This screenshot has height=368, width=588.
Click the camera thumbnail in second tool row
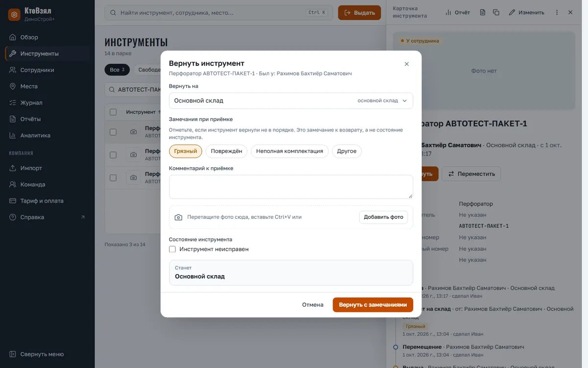[133, 155]
